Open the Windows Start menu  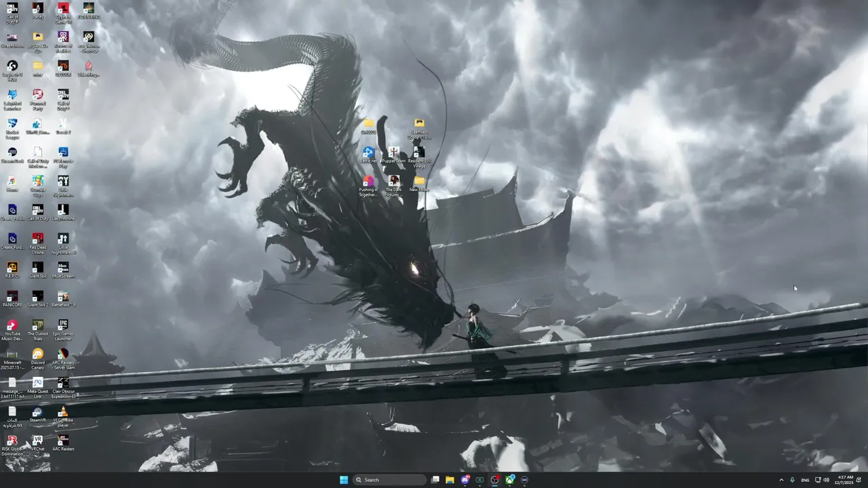coord(344,480)
